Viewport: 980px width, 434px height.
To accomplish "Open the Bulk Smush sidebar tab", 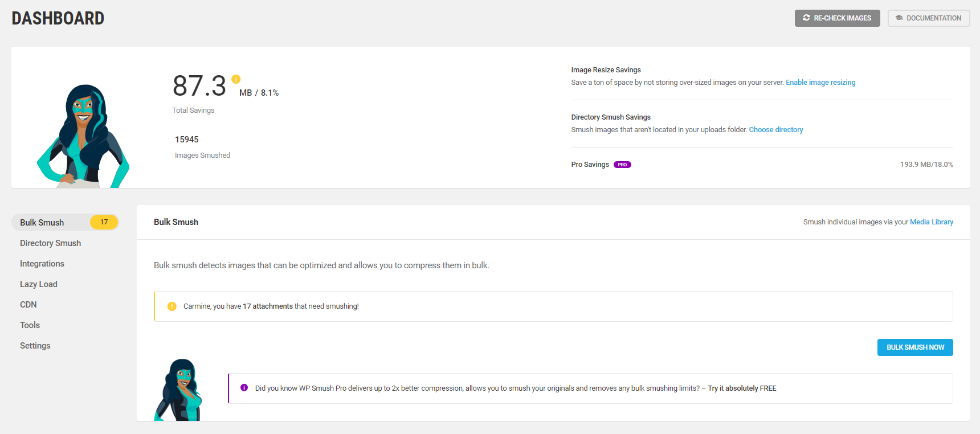I will (x=65, y=222).
